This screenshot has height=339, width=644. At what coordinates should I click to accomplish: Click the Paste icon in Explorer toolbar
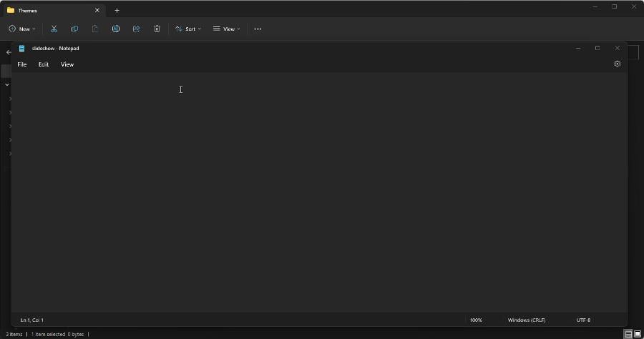pos(95,29)
